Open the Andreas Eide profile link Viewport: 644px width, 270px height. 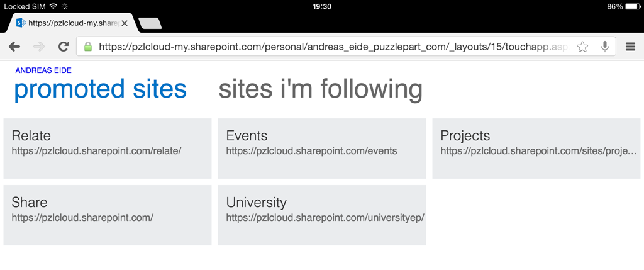(43, 70)
